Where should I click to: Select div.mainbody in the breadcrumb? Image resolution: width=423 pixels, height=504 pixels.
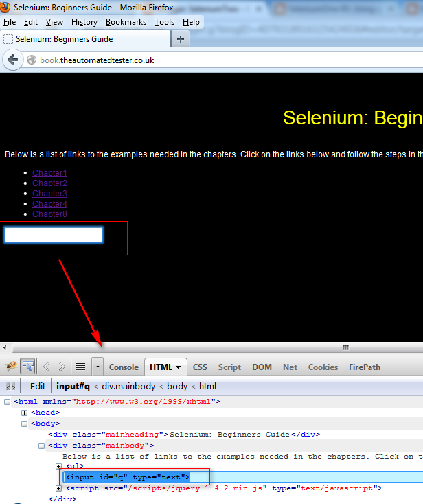click(x=128, y=386)
